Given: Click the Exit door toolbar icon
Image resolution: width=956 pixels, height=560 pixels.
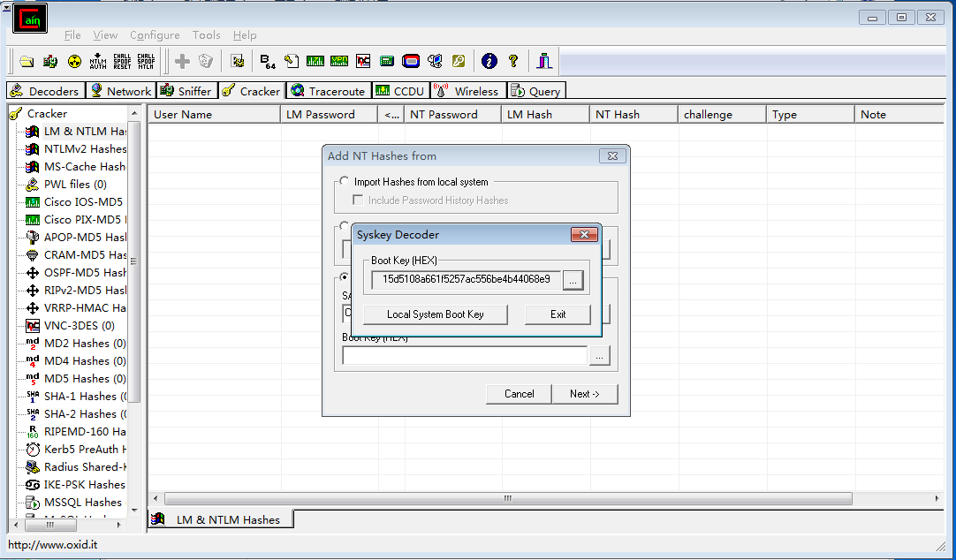Looking at the screenshot, I should click(x=544, y=61).
